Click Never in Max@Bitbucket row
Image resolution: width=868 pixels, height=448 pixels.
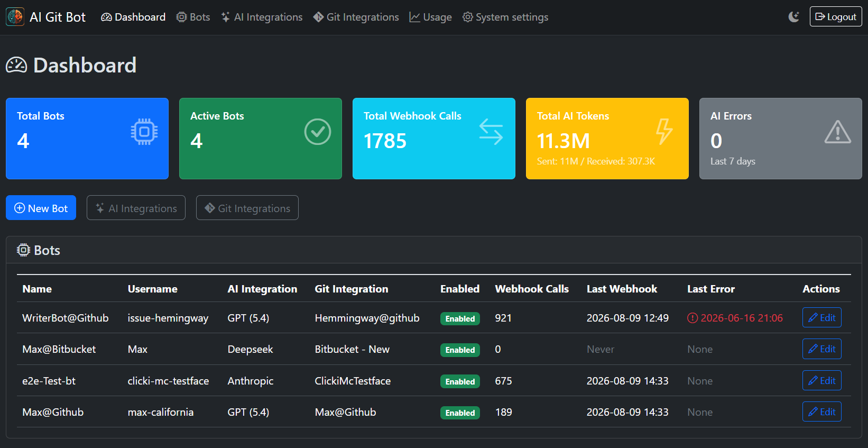601,349
